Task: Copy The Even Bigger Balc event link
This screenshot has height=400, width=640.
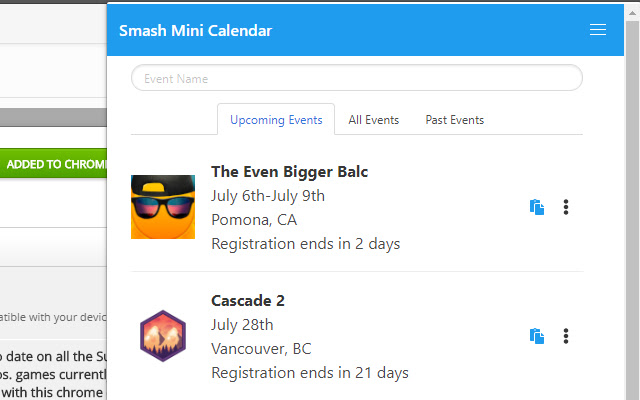Action: (537, 207)
